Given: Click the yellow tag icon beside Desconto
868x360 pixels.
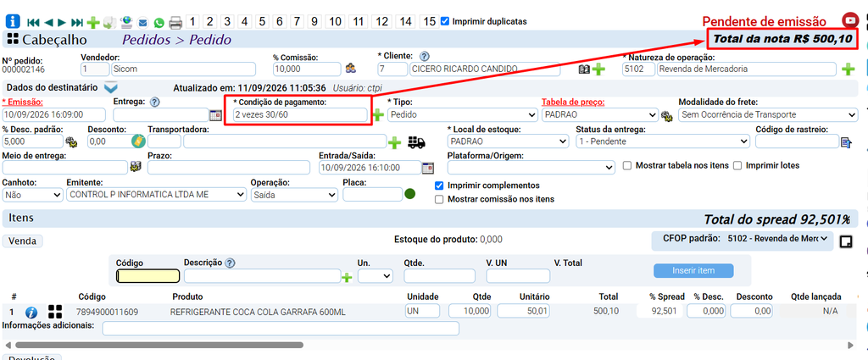Looking at the screenshot, I should click(138, 141).
